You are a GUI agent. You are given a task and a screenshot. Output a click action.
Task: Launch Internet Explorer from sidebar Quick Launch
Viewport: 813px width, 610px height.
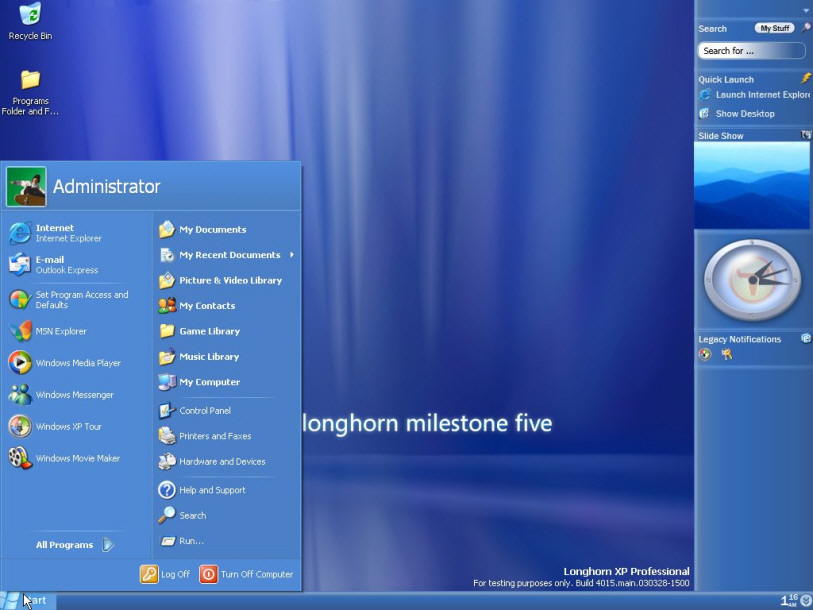[754, 95]
